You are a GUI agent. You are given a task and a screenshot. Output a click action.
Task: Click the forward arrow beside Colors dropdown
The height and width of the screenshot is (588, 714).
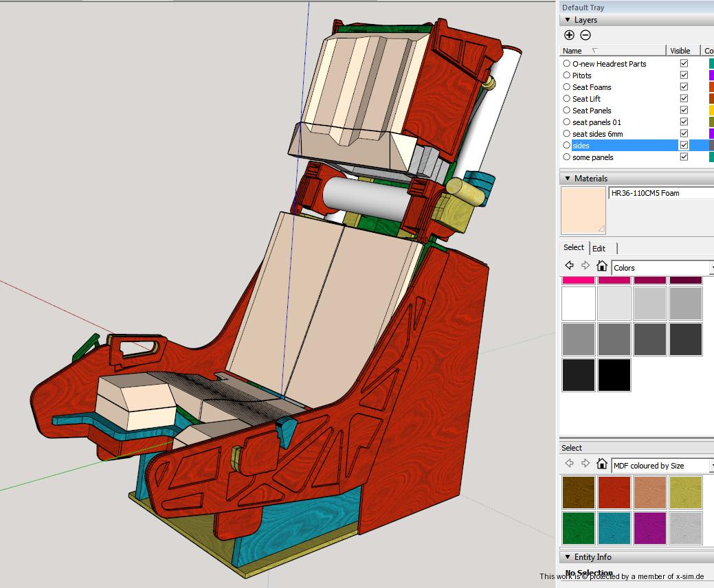pos(585,266)
